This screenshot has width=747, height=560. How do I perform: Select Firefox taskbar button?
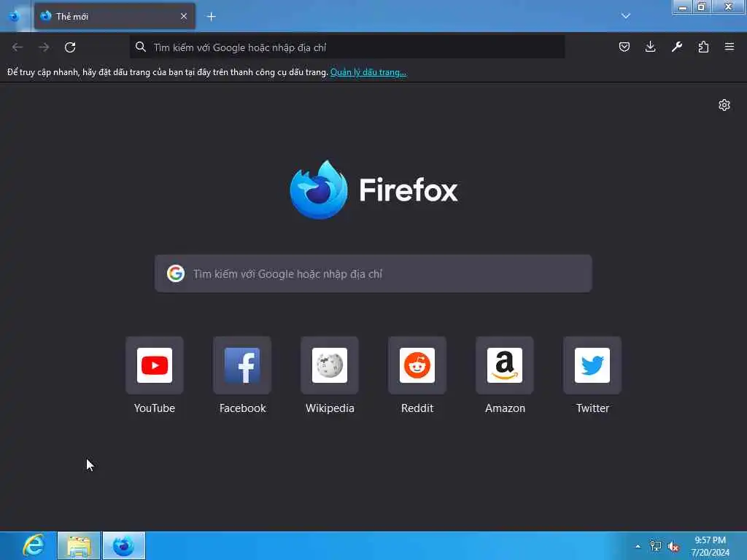tap(124, 545)
